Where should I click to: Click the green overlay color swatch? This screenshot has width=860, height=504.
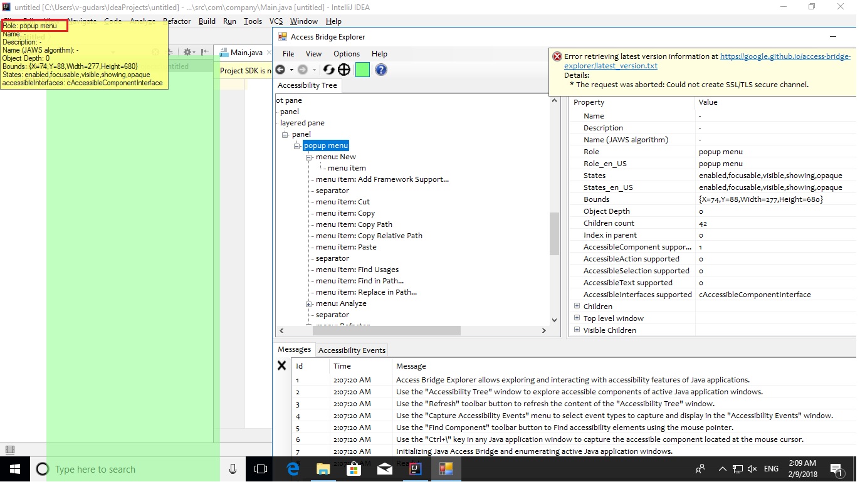click(362, 70)
